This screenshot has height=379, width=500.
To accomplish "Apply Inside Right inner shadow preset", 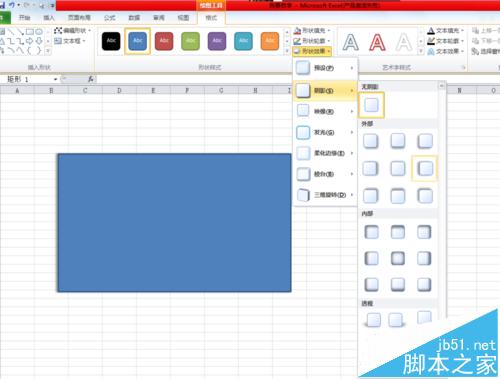I will pyautogui.click(x=424, y=258).
